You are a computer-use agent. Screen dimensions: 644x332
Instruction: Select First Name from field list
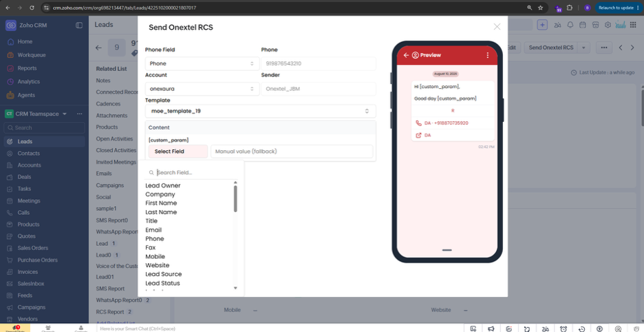(x=161, y=203)
